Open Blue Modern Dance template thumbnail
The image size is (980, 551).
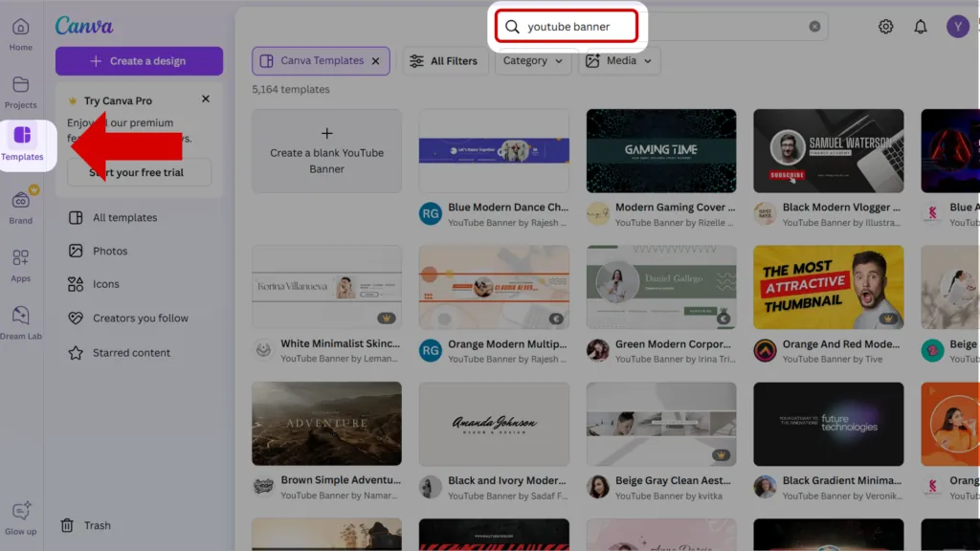494,151
